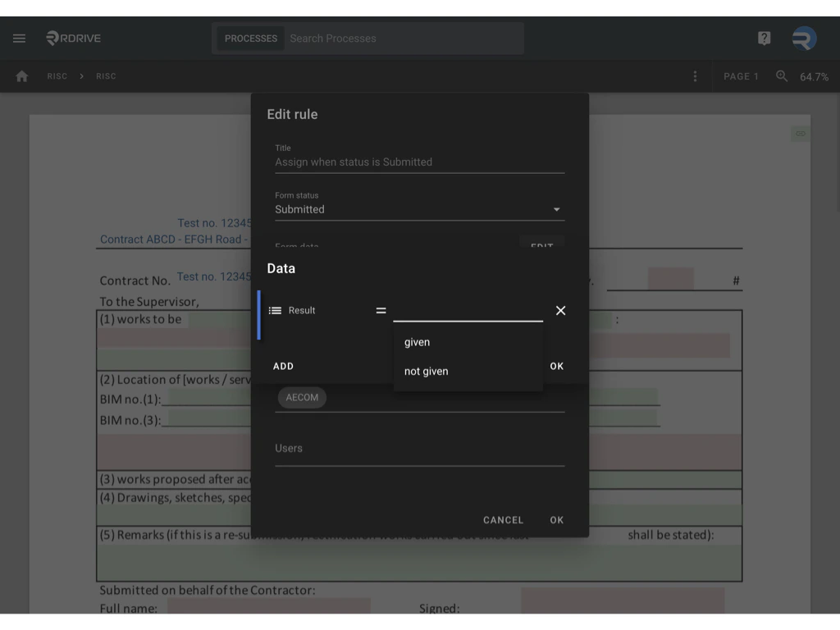Select the AECOM chip

tap(301, 397)
